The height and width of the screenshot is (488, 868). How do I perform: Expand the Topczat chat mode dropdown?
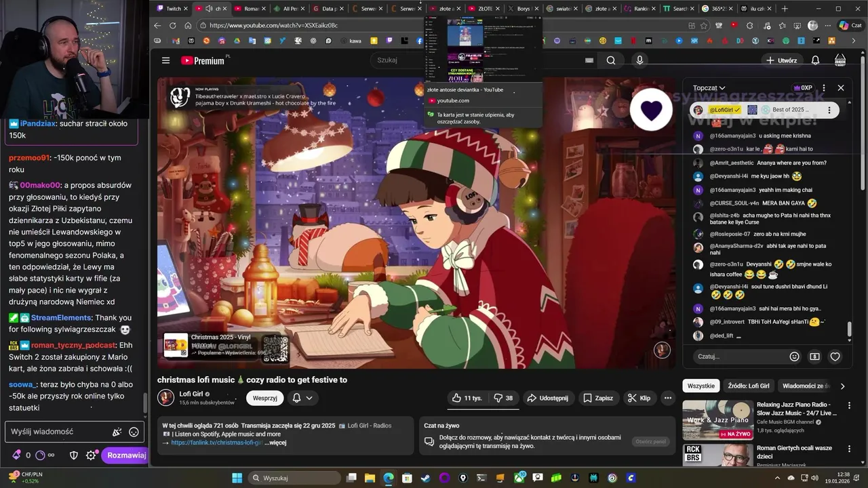[x=709, y=87]
